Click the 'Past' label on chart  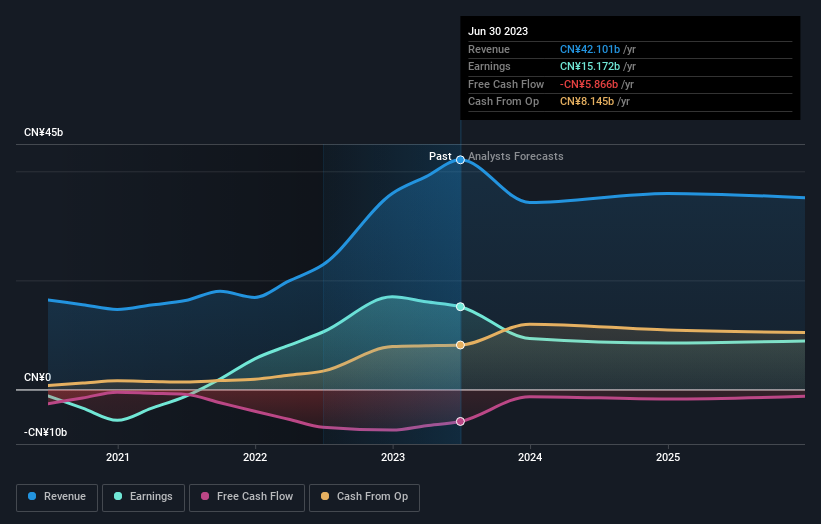point(440,156)
